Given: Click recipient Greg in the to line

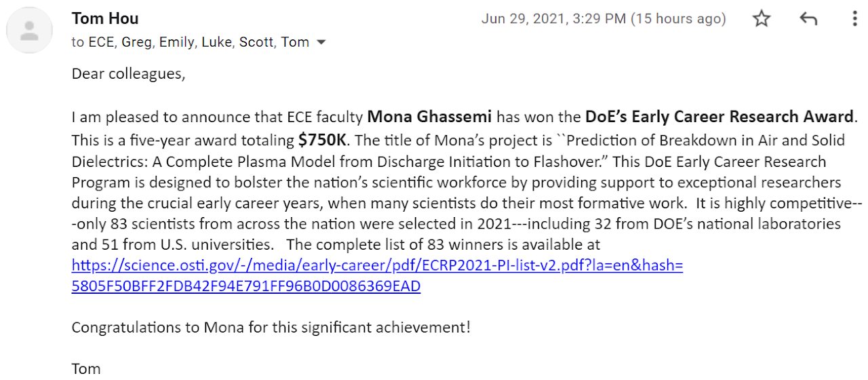Looking at the screenshot, I should pyautogui.click(x=136, y=42).
